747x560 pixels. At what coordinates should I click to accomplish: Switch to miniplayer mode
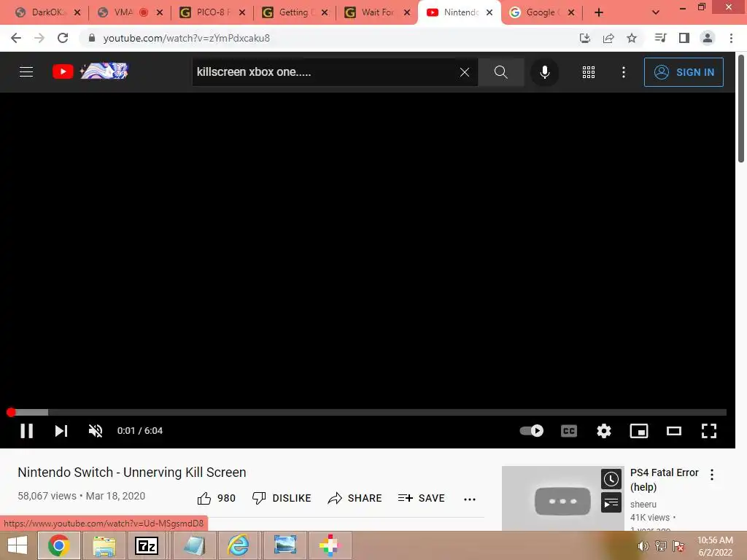click(x=639, y=431)
